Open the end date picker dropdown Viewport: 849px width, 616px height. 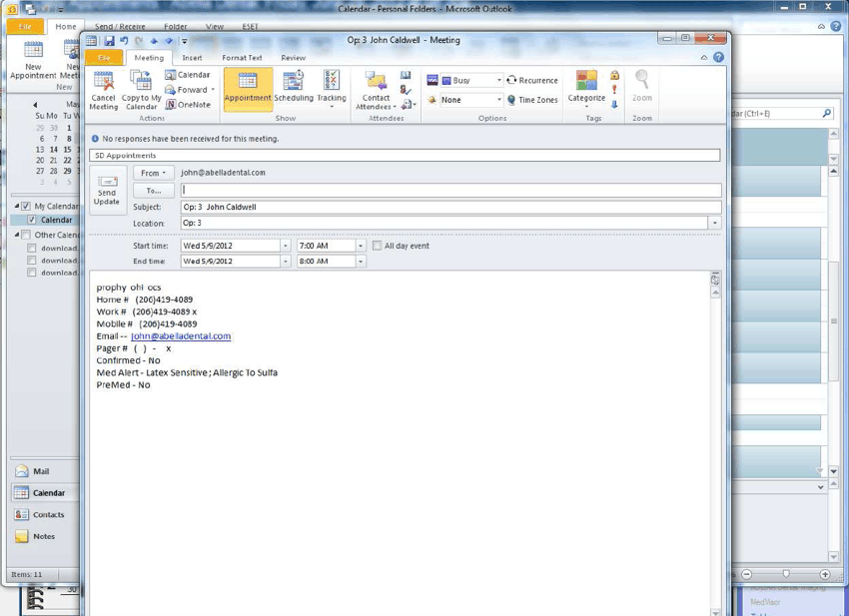(x=286, y=262)
